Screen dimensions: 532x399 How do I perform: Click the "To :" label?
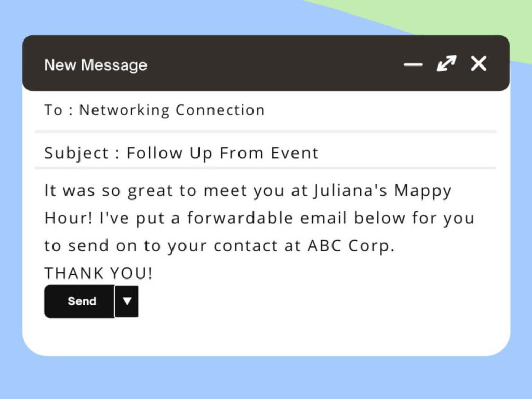click(x=58, y=110)
